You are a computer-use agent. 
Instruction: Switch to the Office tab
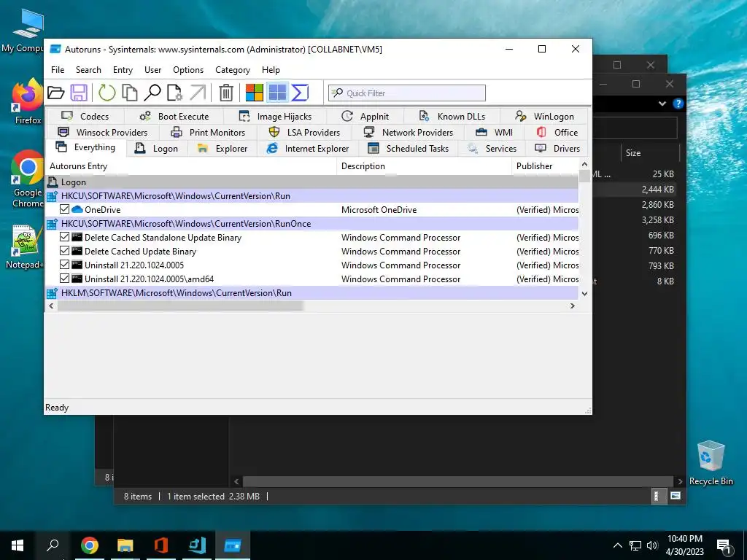click(x=557, y=133)
